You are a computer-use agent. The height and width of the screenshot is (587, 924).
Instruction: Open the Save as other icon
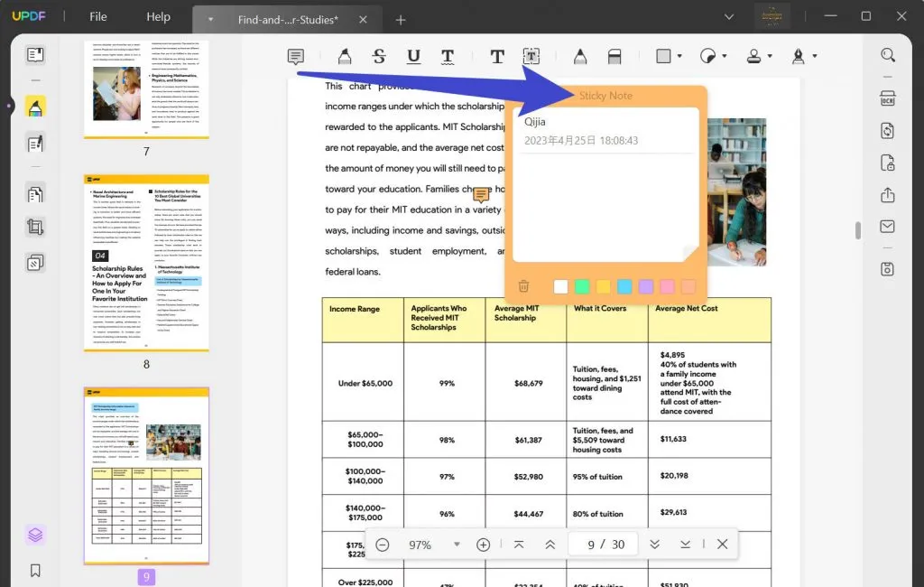[888, 269]
